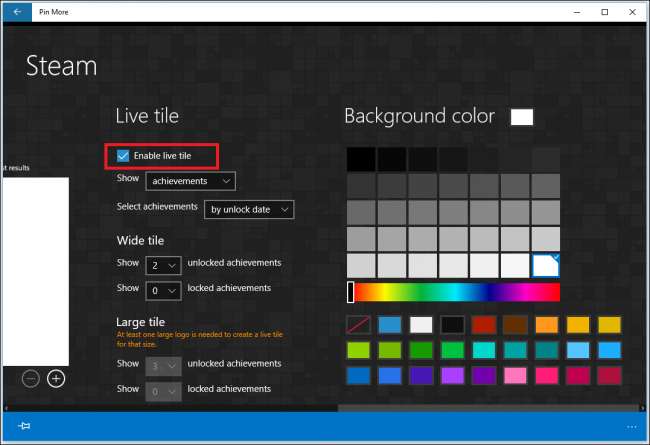Click the circled minus icon
The image size is (650, 445).
point(31,378)
